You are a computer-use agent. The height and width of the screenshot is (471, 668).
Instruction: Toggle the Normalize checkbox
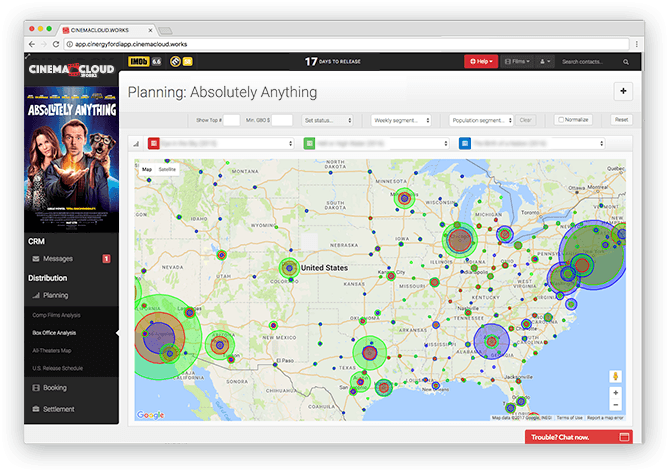click(562, 120)
